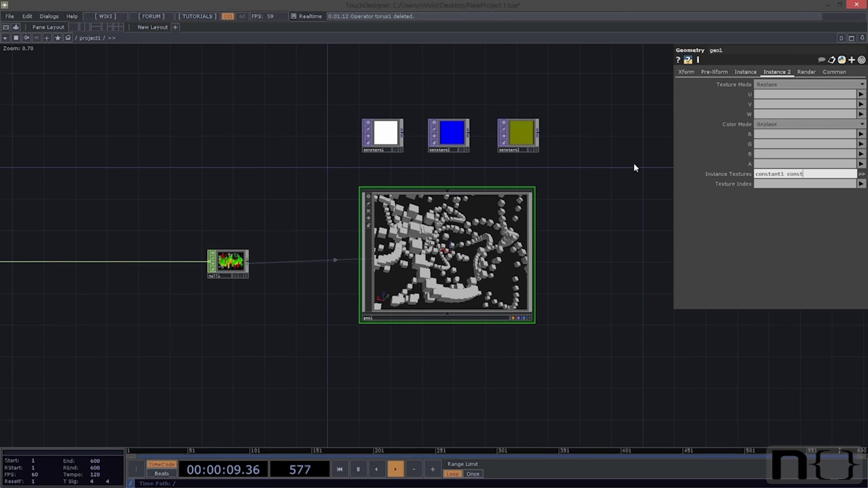Expand the U parameter arrow menu
The image size is (868, 488).
point(861,94)
